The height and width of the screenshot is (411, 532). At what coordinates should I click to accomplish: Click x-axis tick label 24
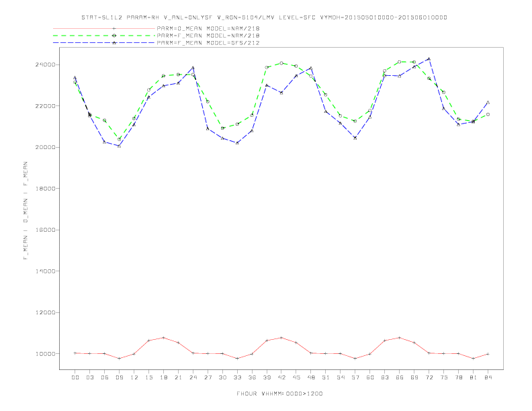click(x=193, y=377)
